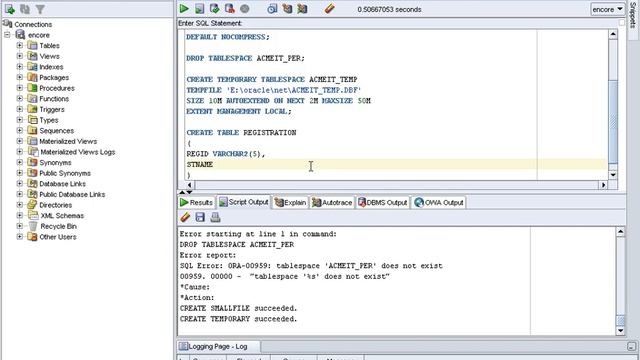The height and width of the screenshot is (360, 640).
Task: Click the Other Users folder icon
Action: coord(32,236)
